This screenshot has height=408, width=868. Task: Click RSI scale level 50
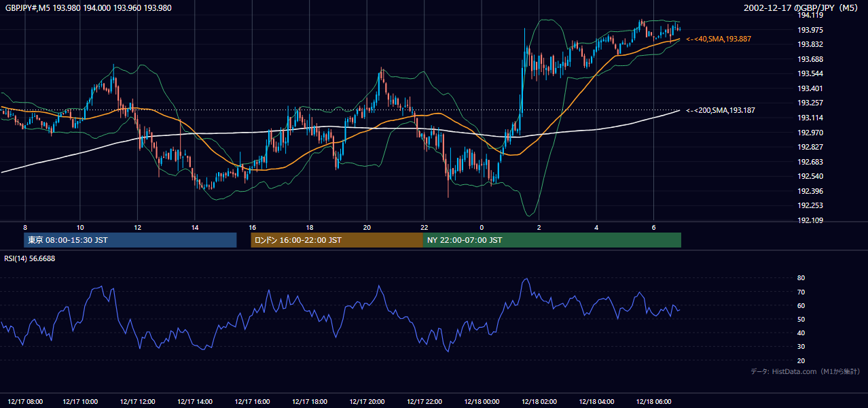(801, 319)
